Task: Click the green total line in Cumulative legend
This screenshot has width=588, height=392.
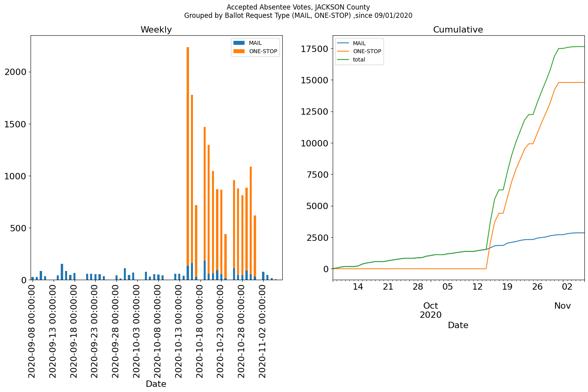Action: coord(343,60)
